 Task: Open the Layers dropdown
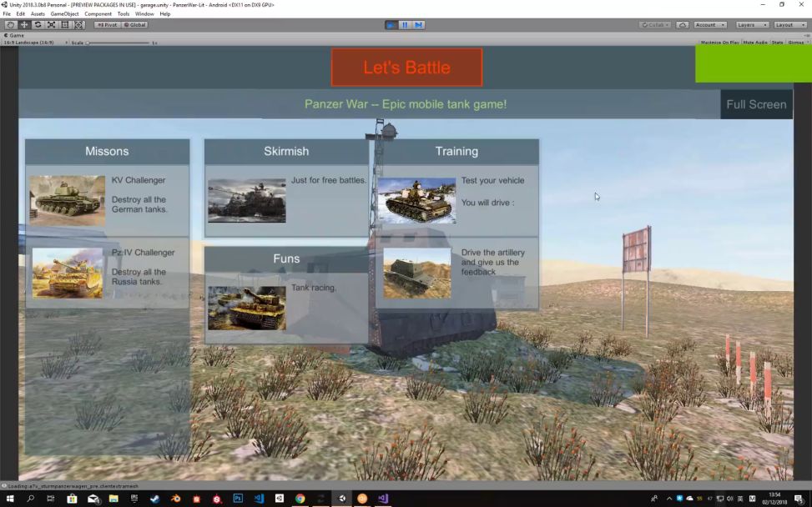752,25
